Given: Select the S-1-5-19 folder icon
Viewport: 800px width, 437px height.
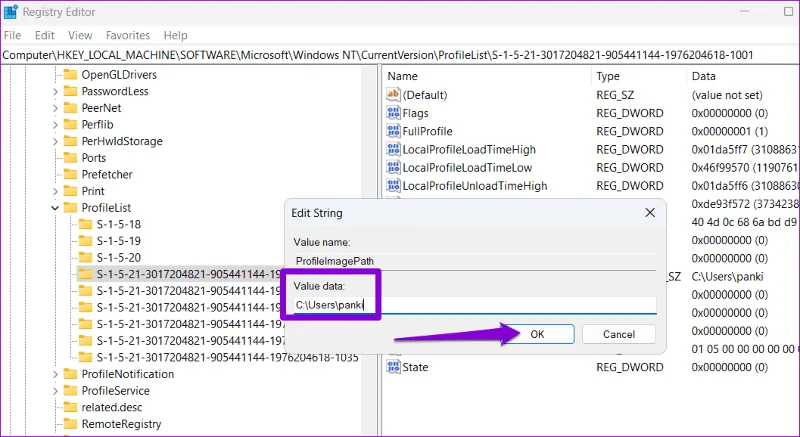Looking at the screenshot, I should [x=85, y=241].
